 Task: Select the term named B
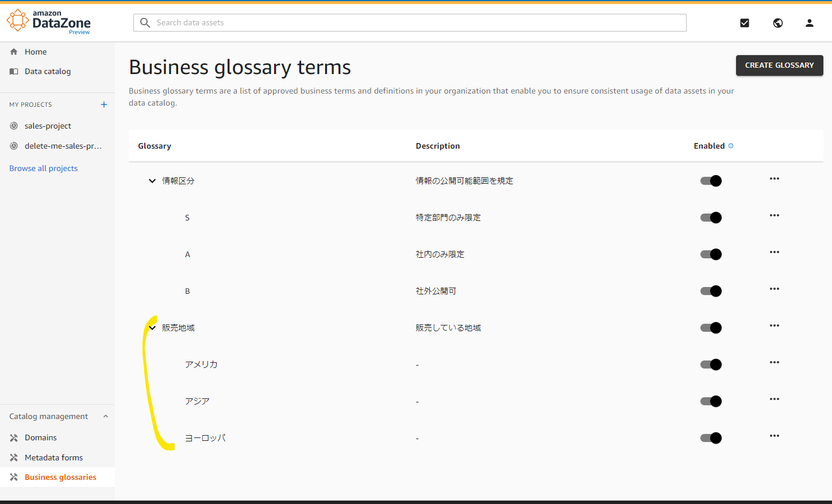click(x=187, y=291)
